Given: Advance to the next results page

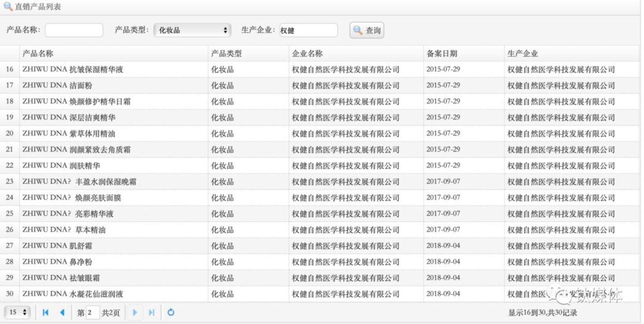Looking at the screenshot, I should [135, 312].
